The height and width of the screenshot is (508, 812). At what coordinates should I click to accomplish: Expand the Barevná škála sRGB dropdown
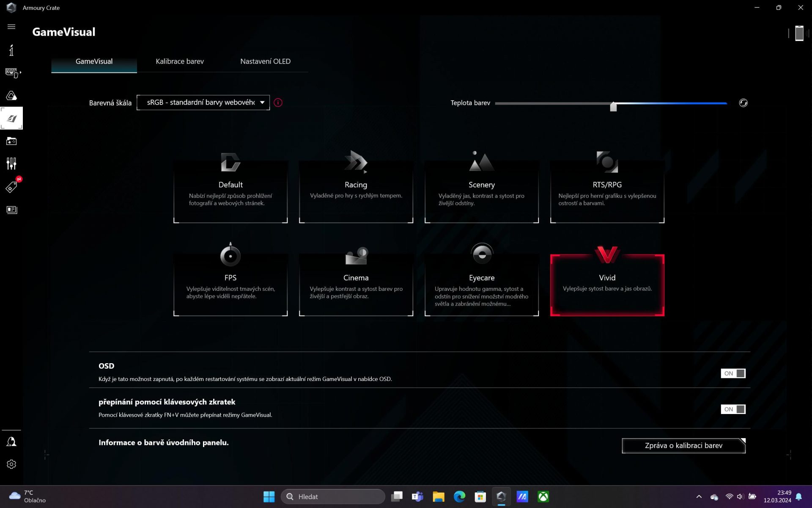pyautogui.click(x=203, y=102)
